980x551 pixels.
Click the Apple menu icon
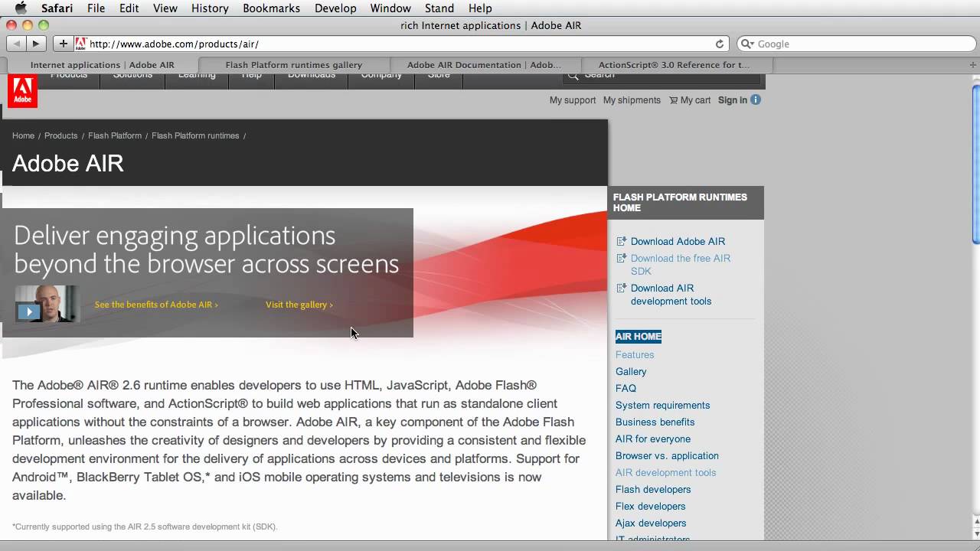coord(21,8)
